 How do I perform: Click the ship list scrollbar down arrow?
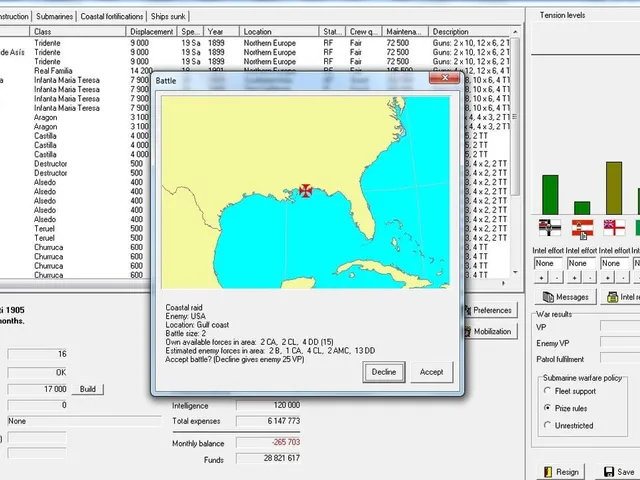tap(515, 272)
